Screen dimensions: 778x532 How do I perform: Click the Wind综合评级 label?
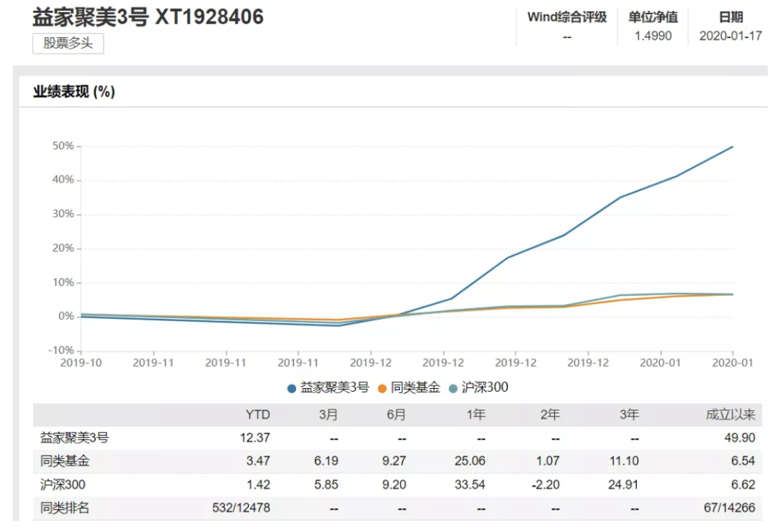[x=567, y=17]
